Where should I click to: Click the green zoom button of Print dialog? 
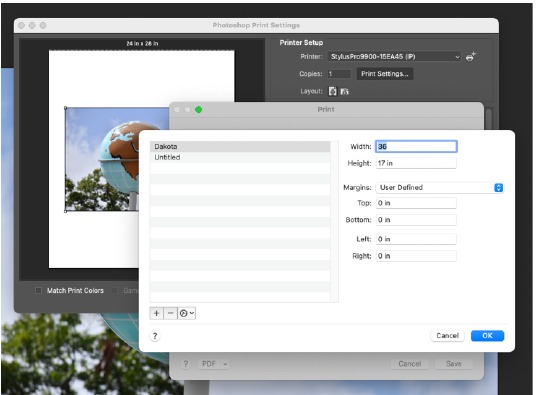(x=198, y=110)
